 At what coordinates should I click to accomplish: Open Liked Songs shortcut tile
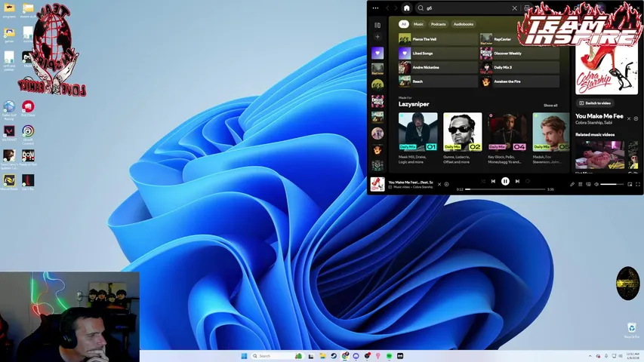tap(438, 54)
